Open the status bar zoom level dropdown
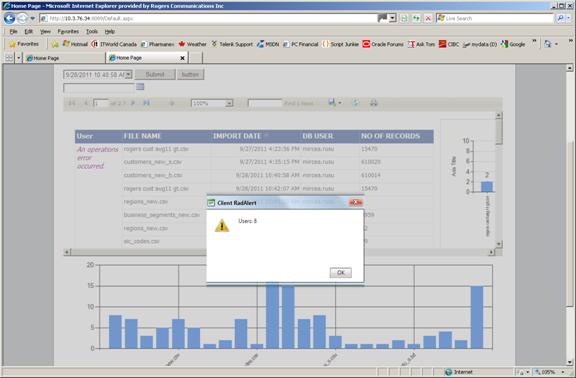576x378 pixels. click(x=562, y=372)
